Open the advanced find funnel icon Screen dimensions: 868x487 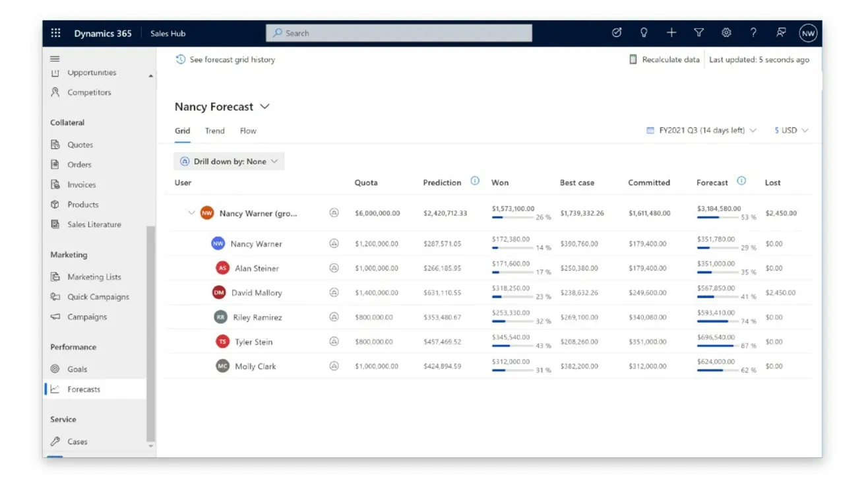click(x=698, y=32)
